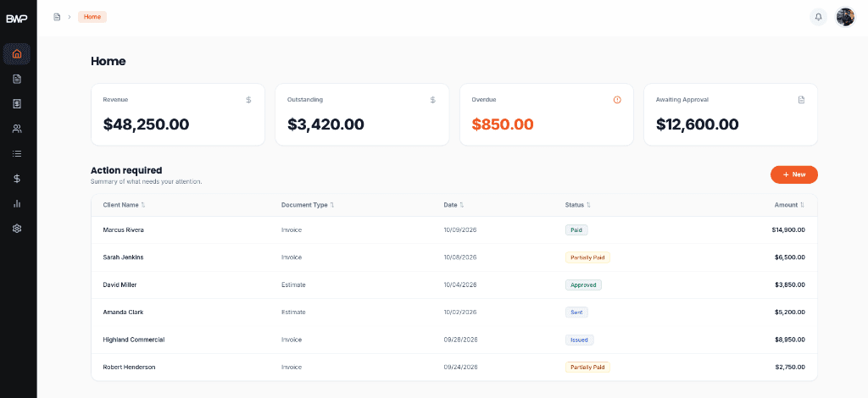Open Amanda Clark row

click(454, 312)
